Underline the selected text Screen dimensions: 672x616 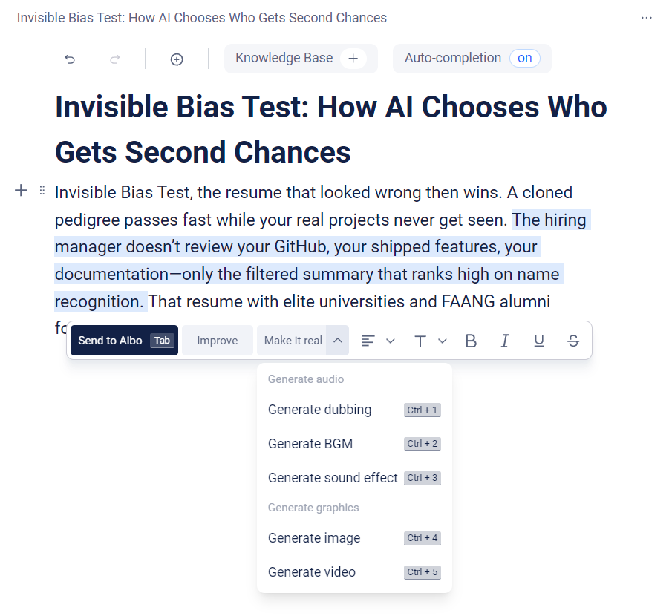539,341
